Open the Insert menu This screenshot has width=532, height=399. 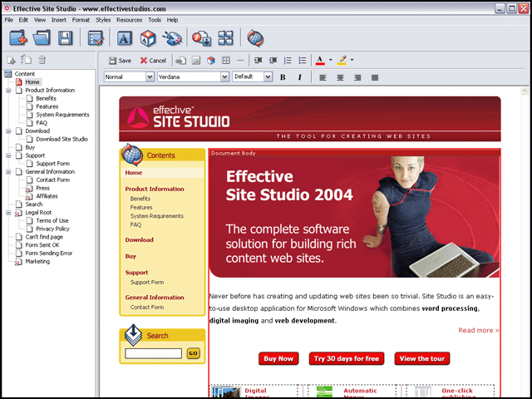(x=59, y=20)
